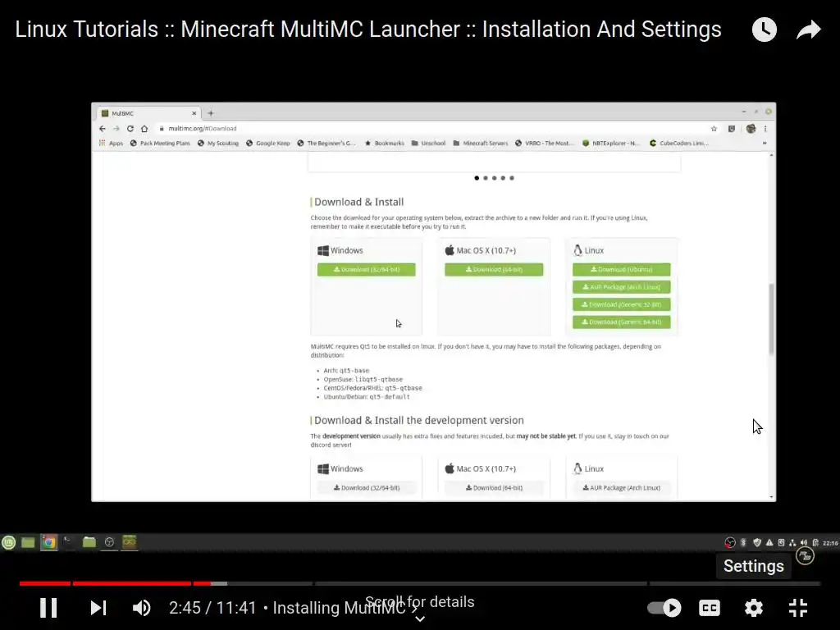The width and height of the screenshot is (840, 630).
Task: Click Linux Download (Ubuntu) button
Action: point(622,269)
